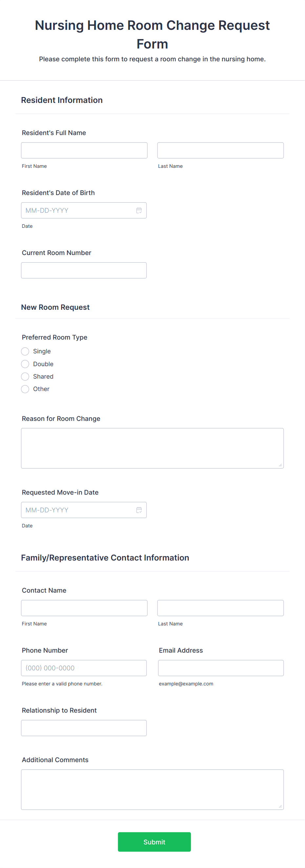Click the Current Room Number field
305x868 pixels.
(x=84, y=270)
